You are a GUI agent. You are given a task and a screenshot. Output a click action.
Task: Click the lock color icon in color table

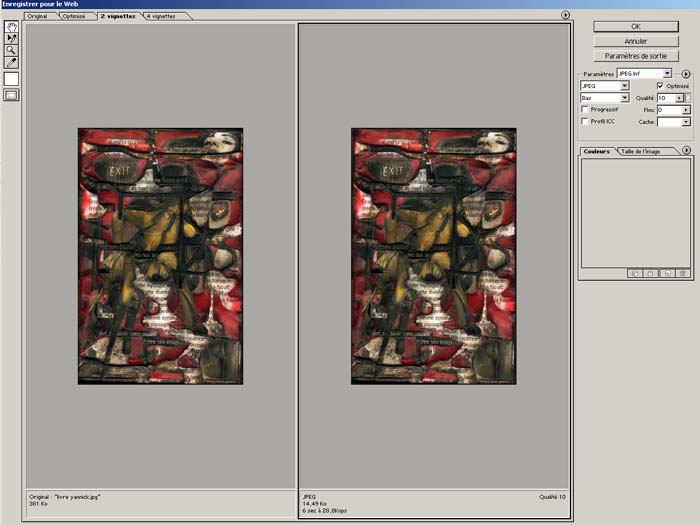[x=651, y=273]
